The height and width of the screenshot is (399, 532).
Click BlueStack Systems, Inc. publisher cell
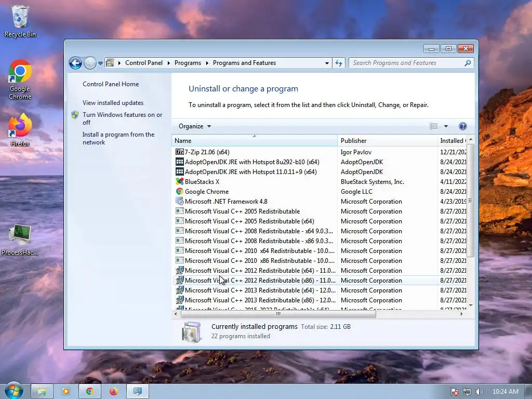click(372, 181)
